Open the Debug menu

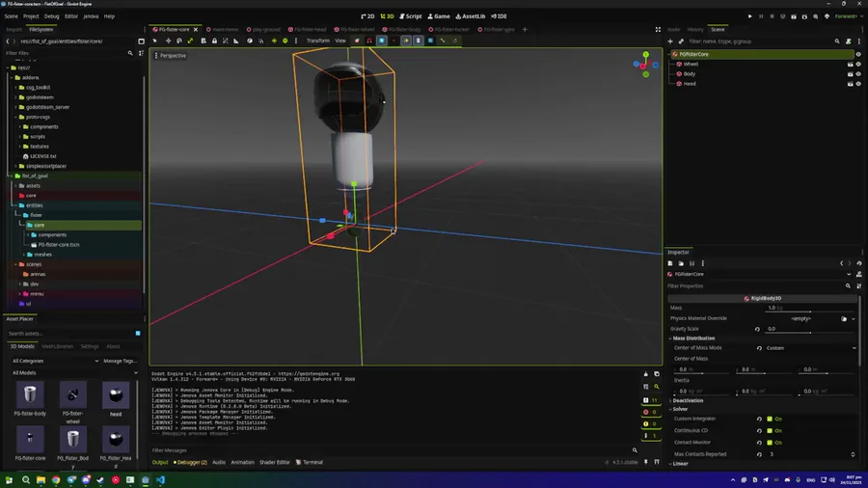(51, 16)
